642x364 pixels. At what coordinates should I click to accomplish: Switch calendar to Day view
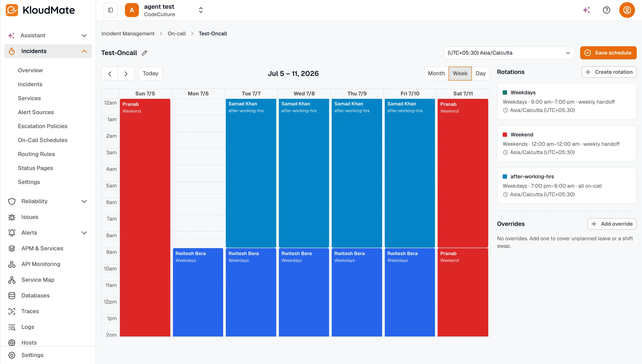[x=480, y=74]
